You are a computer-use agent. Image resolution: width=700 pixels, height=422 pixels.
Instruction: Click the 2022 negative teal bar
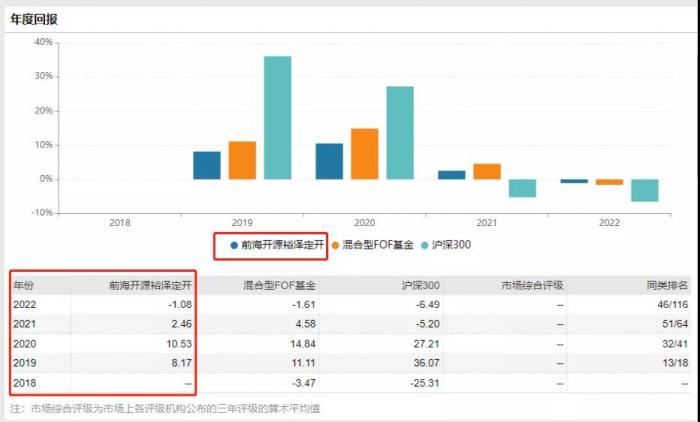tap(645, 190)
